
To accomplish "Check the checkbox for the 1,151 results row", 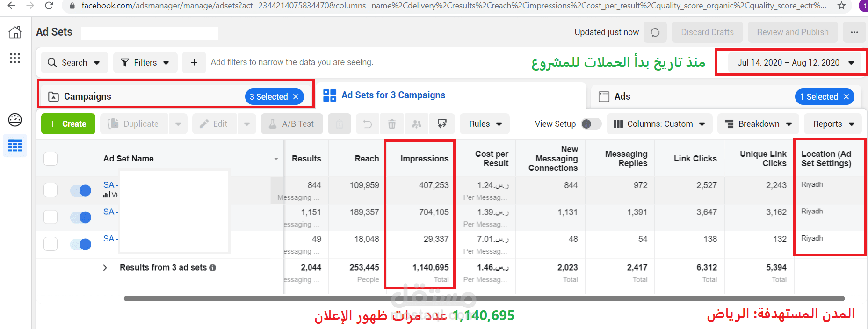I will pyautogui.click(x=51, y=217).
